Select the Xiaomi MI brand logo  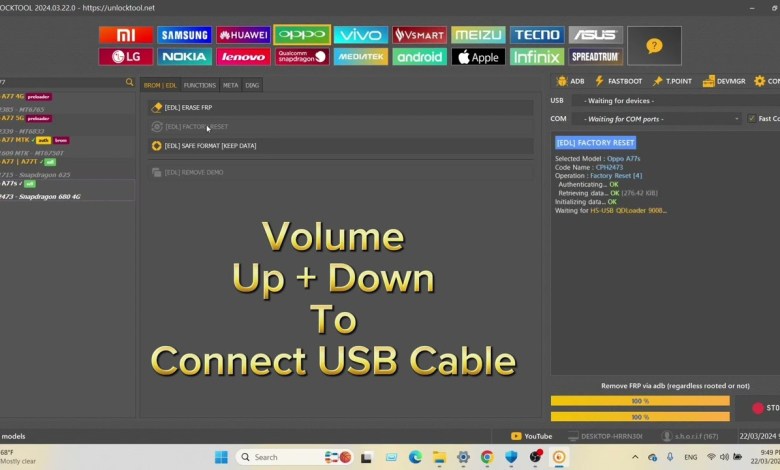126,35
